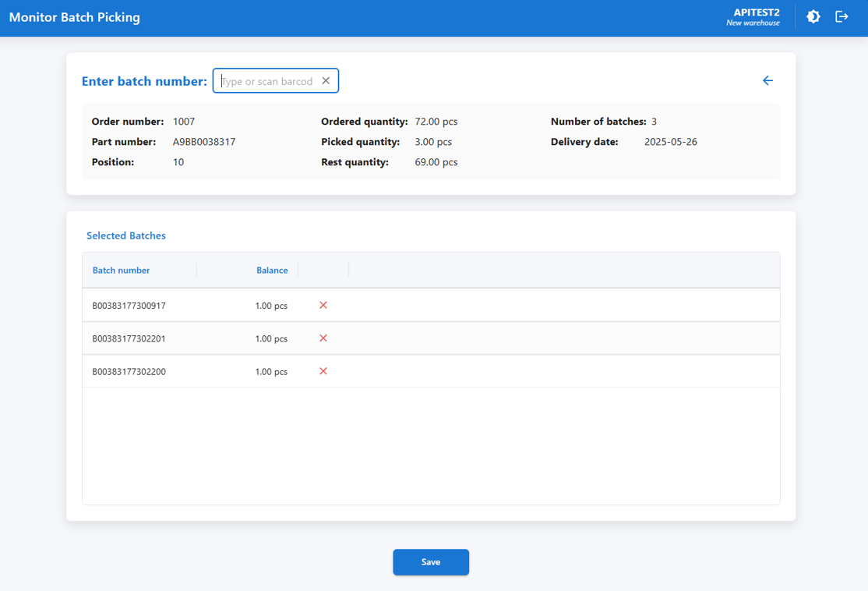Remove batch B00383177300917 with the red X
Screen dimensions: 868x591
pos(323,305)
